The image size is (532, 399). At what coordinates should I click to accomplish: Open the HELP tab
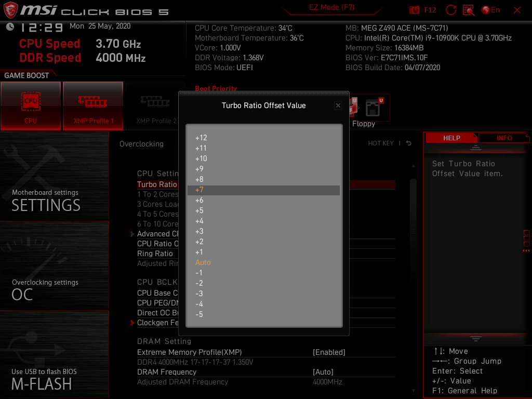tap(451, 138)
